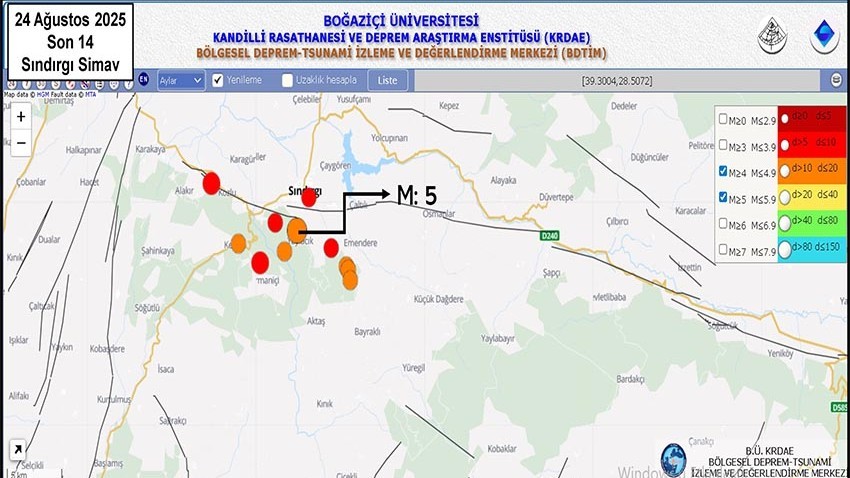Click the coordinates display field
The image size is (850, 478).
(x=620, y=80)
